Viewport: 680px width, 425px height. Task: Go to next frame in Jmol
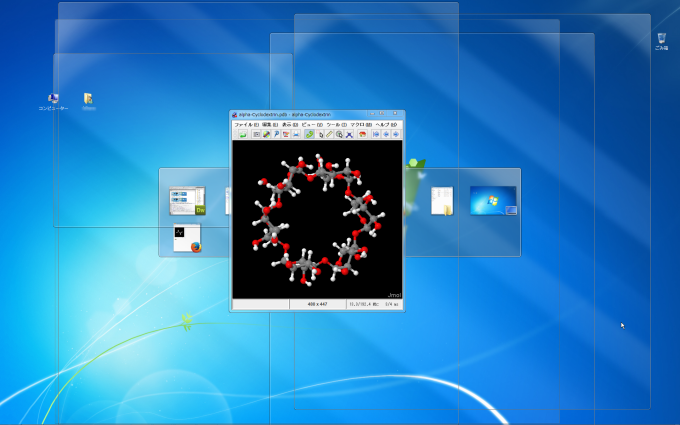tap(396, 134)
